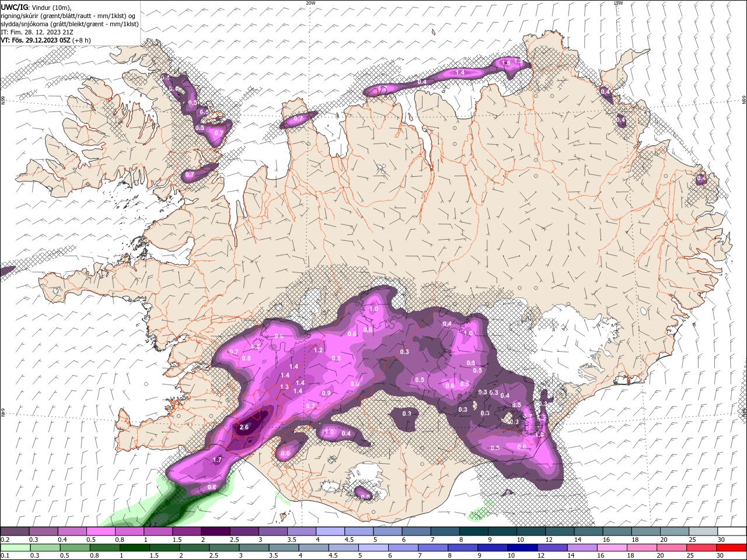This screenshot has width=747, height=560.
Task: Click the 4 periwinkle snow legend swatch
Action: tap(330, 531)
